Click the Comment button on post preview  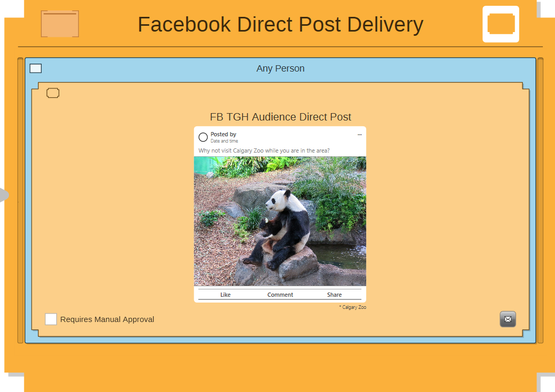click(280, 295)
